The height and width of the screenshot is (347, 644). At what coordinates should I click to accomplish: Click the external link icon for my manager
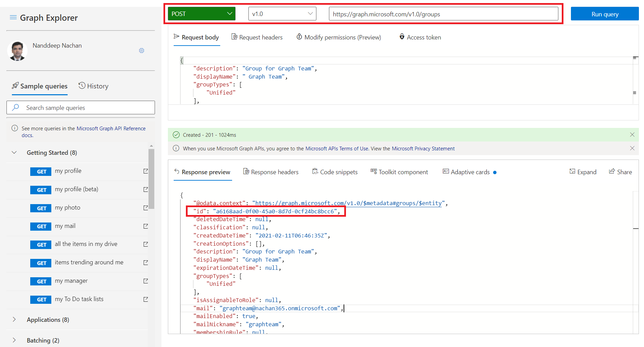(145, 281)
